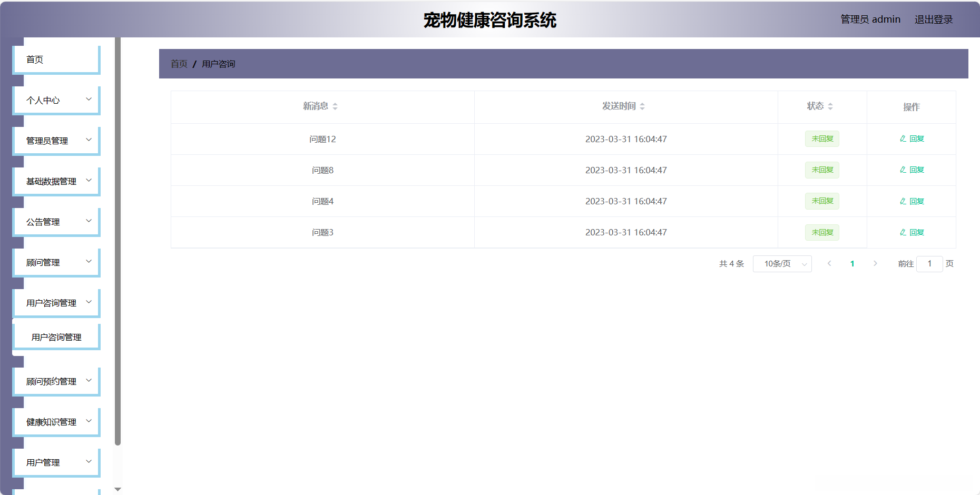
Task: Click the pencil reply icon for 问题8
Action: (901, 170)
